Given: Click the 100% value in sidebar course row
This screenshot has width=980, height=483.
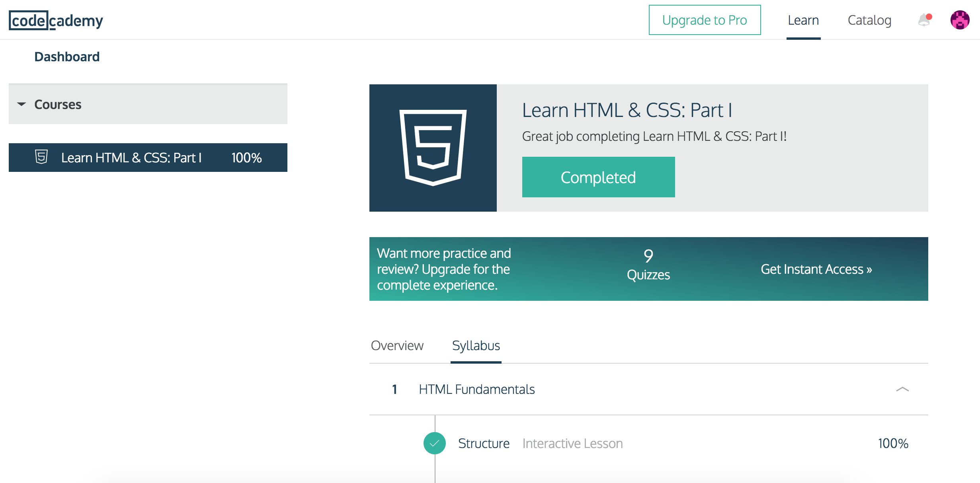Looking at the screenshot, I should point(247,158).
